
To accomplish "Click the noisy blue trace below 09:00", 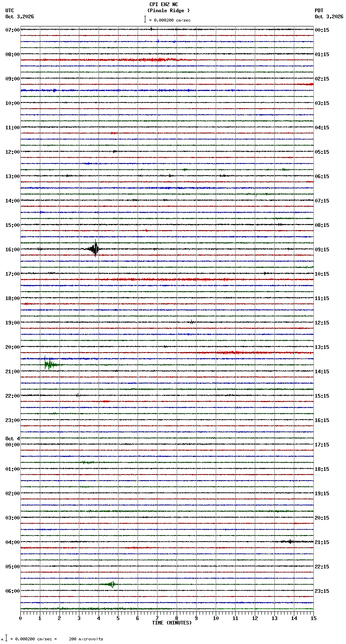I will pyautogui.click(x=167, y=90).
